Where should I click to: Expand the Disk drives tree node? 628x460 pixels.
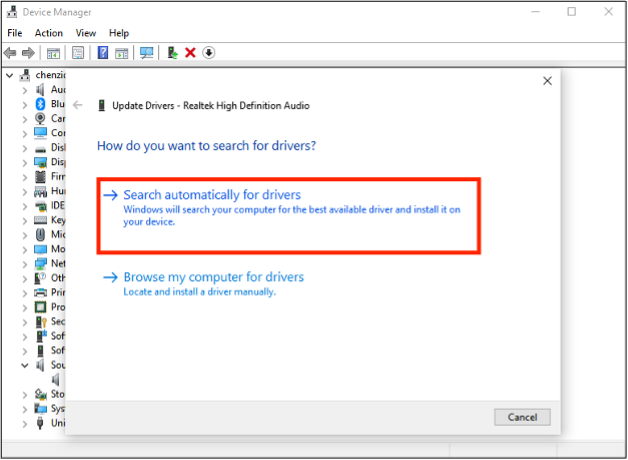click(25, 148)
